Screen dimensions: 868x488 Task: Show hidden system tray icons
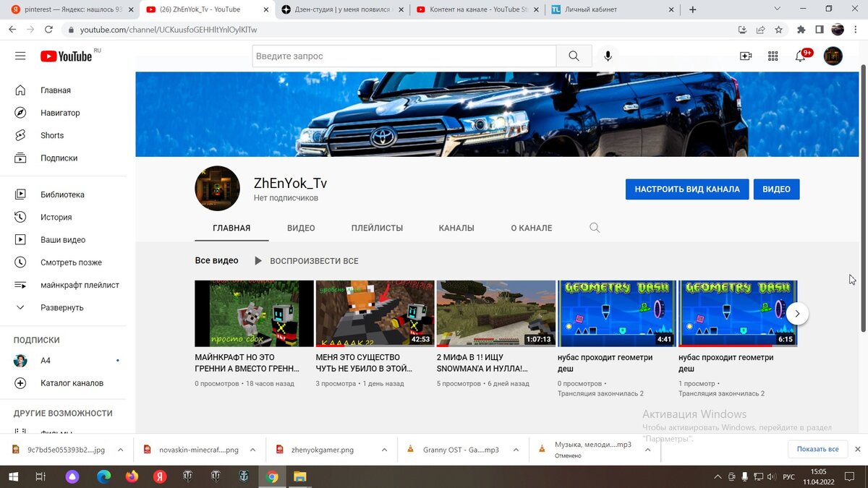tap(718, 477)
